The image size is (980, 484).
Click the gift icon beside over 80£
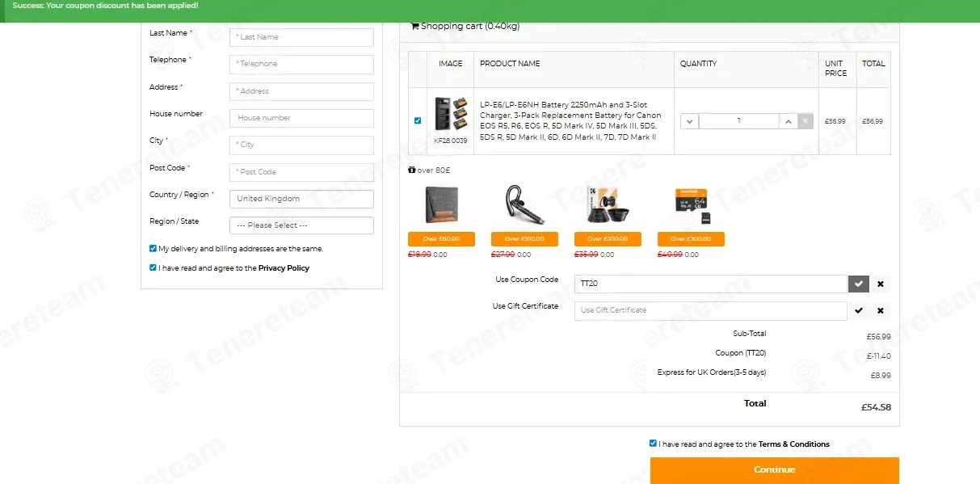(412, 170)
